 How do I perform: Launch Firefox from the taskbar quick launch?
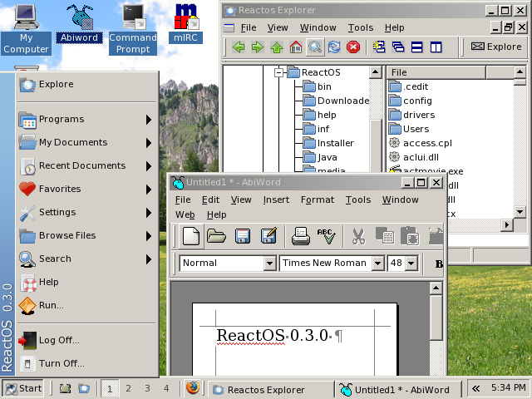point(193,388)
